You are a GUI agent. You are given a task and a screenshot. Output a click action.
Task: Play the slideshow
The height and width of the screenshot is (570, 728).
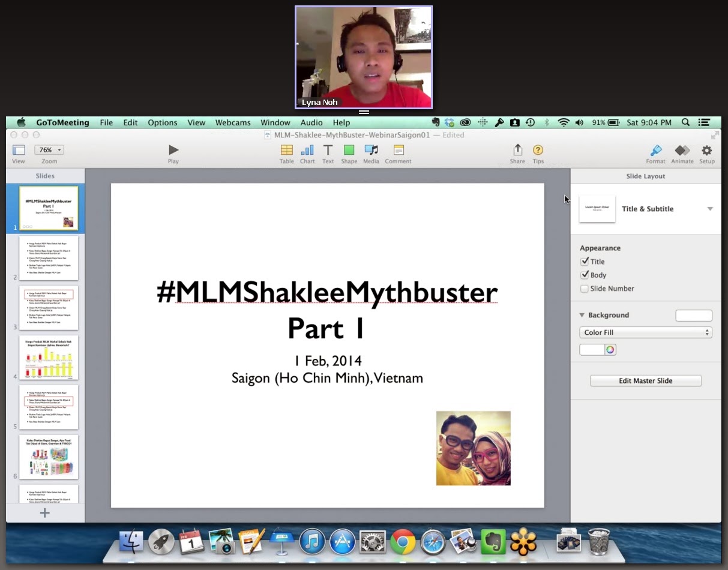173,150
